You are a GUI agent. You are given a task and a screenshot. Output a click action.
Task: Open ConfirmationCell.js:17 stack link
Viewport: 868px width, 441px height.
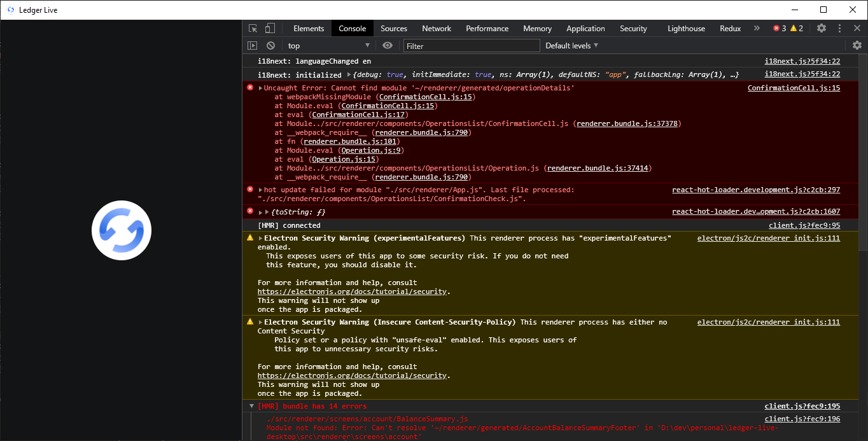[x=358, y=115]
